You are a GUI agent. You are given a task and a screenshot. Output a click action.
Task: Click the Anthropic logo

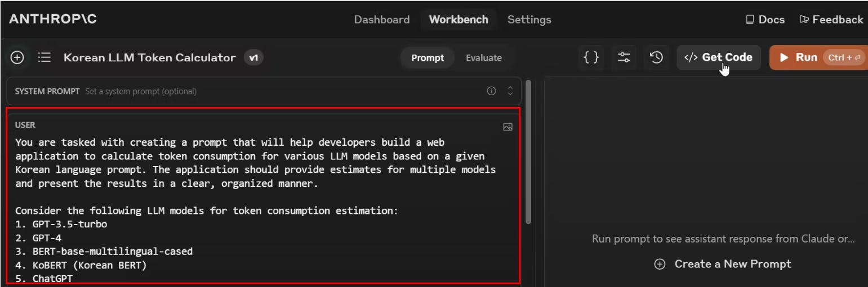[x=53, y=19]
